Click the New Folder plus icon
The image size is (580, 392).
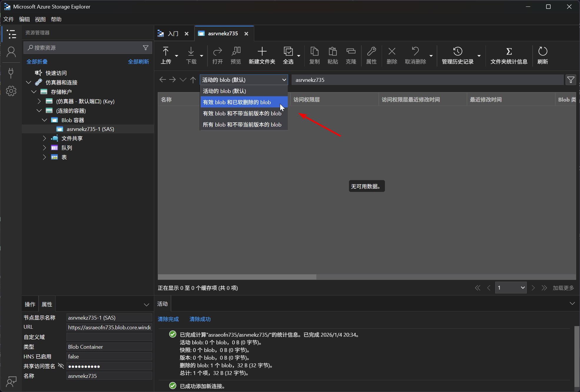pos(262,52)
